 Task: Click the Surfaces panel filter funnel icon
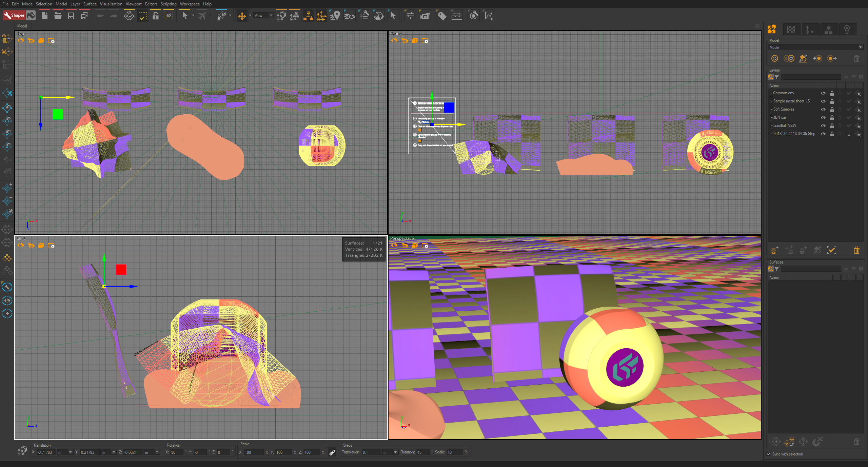[x=777, y=269]
